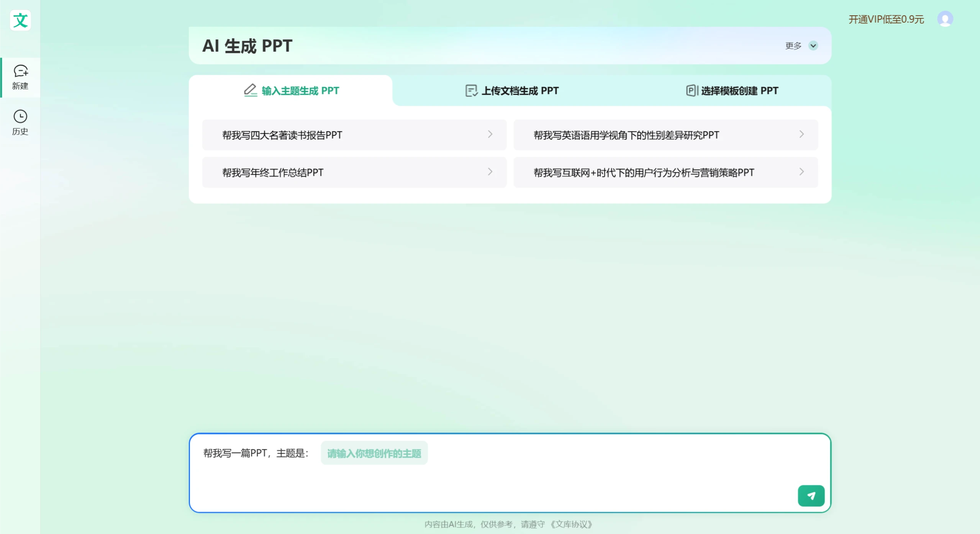Click chevron beside 帮我写四大名著读书报告PPT
This screenshot has height=534, width=980.
pos(490,134)
